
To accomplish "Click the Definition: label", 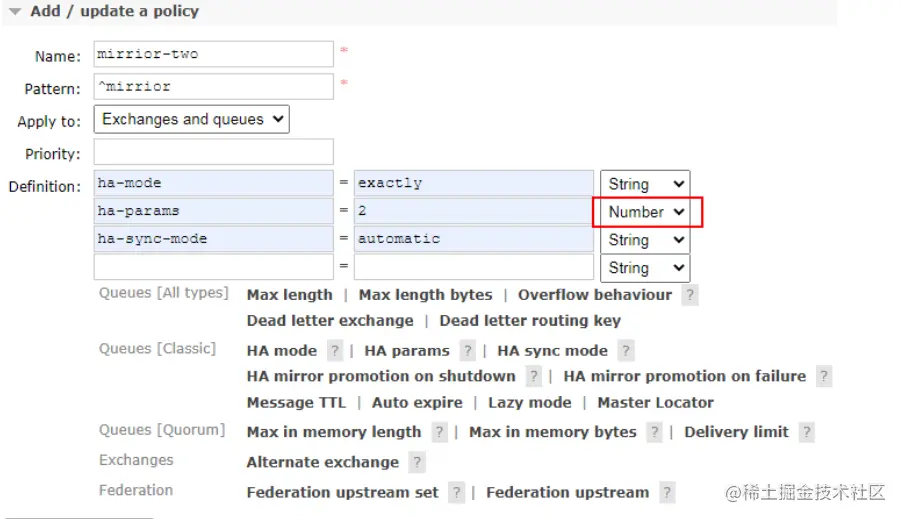I will tap(45, 186).
